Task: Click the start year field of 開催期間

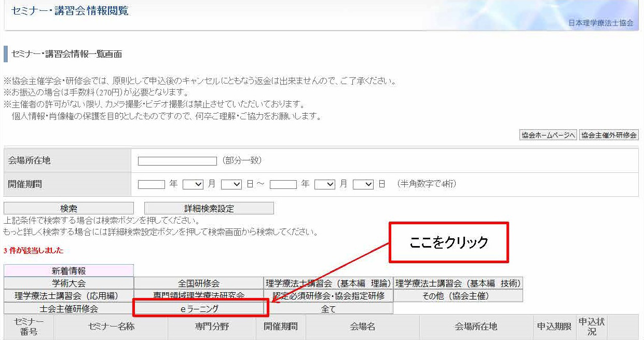Action: pos(152,184)
